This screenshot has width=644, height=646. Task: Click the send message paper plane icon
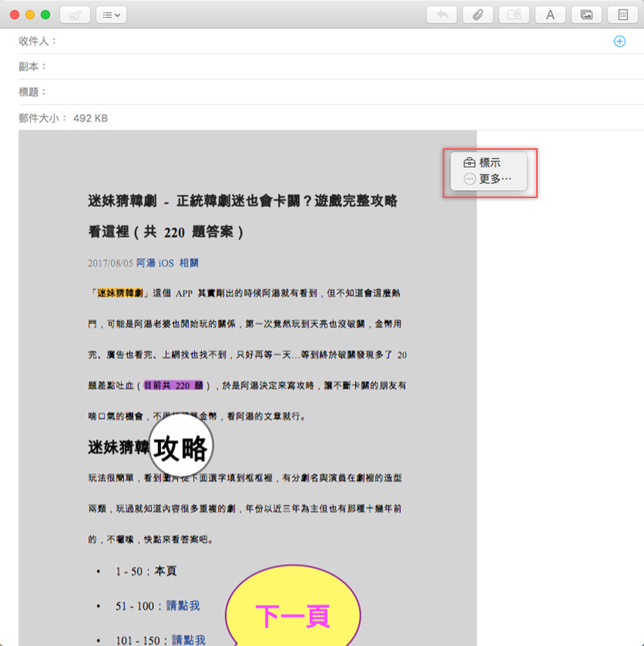coord(75,15)
